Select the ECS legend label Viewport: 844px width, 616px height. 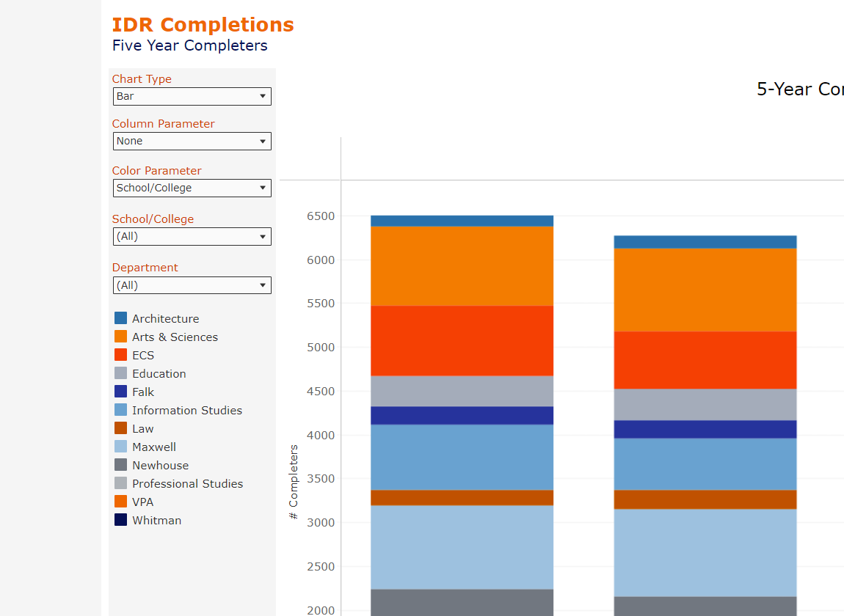click(143, 355)
